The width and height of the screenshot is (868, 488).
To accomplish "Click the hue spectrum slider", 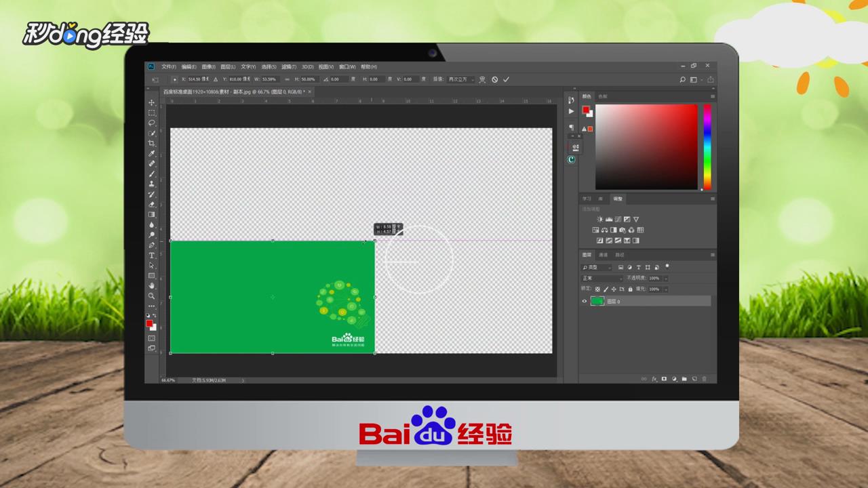I will coord(707,146).
